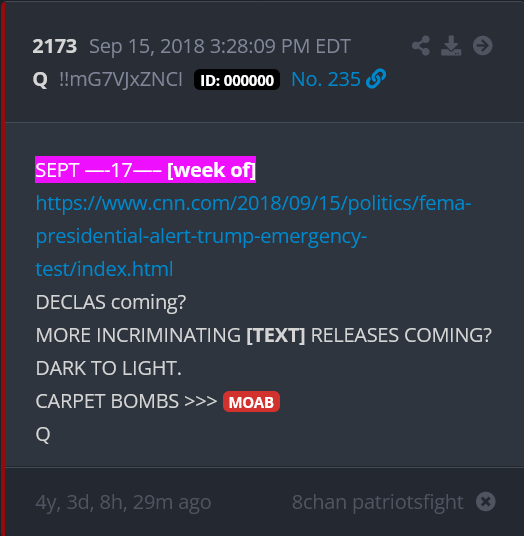Click the magenta highlighted SEPT 17 text
Image resolution: width=524 pixels, height=536 pixels.
tap(145, 170)
